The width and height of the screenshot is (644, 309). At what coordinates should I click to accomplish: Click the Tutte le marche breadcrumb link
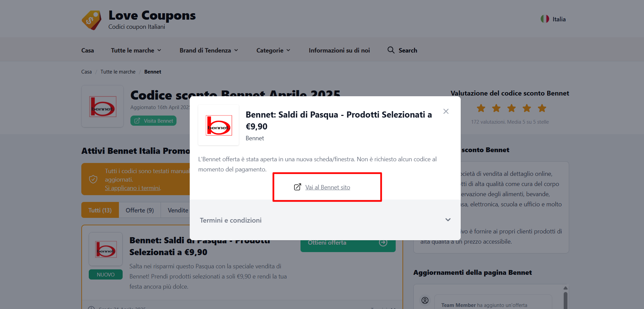[118, 72]
